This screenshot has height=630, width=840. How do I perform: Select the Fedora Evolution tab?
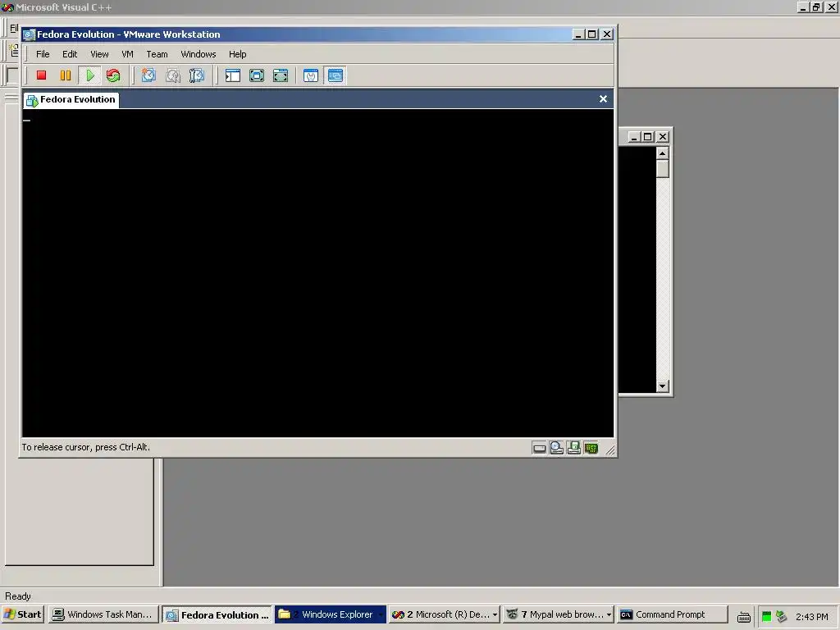point(71,99)
